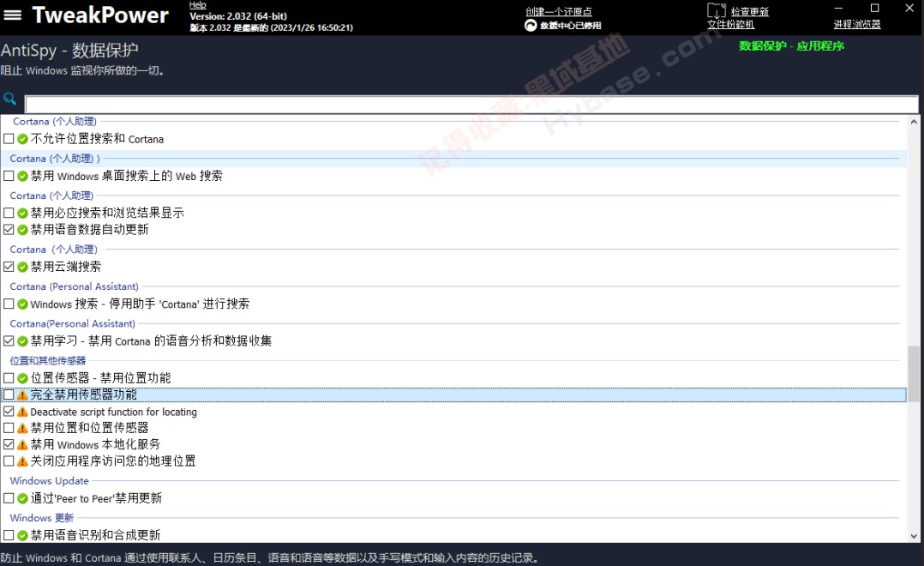Image resolution: width=924 pixels, height=566 pixels.
Task: Open the Help link
Action: (x=197, y=5)
